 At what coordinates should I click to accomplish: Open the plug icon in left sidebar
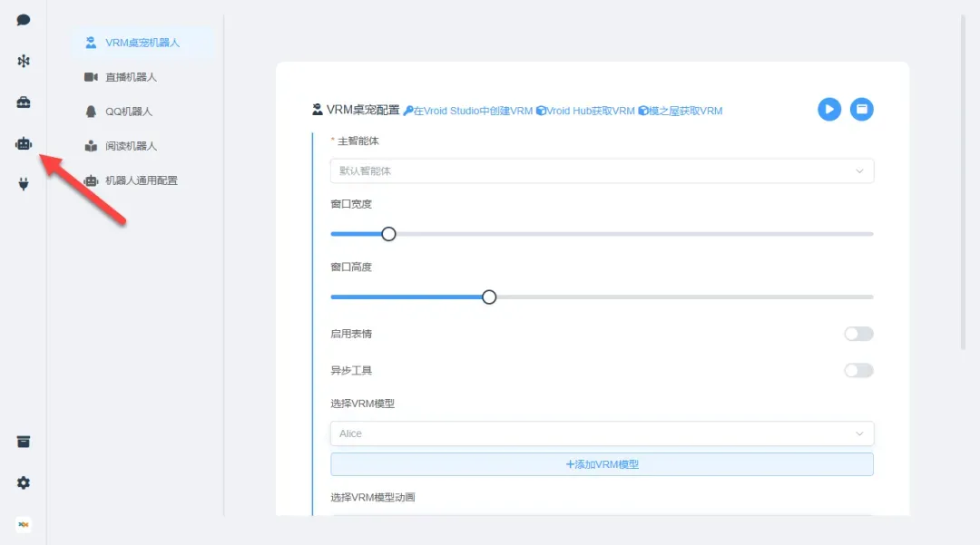point(24,184)
